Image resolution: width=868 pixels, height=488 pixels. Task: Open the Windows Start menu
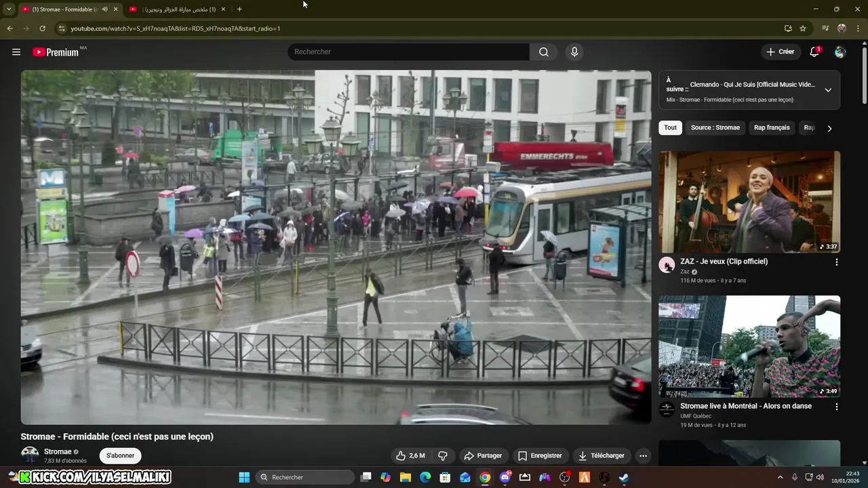click(244, 477)
